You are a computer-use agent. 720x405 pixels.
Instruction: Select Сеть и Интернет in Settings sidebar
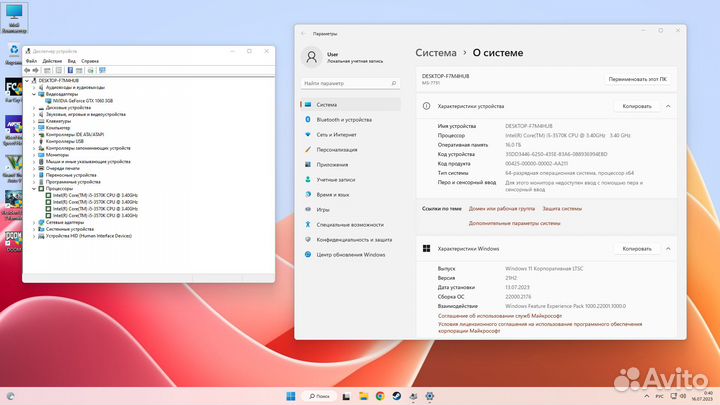pos(350,135)
